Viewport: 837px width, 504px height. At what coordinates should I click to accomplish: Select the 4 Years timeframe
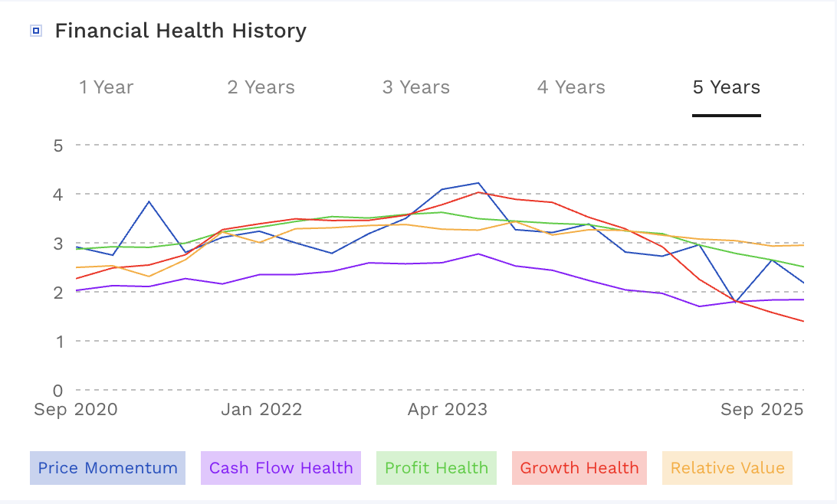click(x=570, y=87)
